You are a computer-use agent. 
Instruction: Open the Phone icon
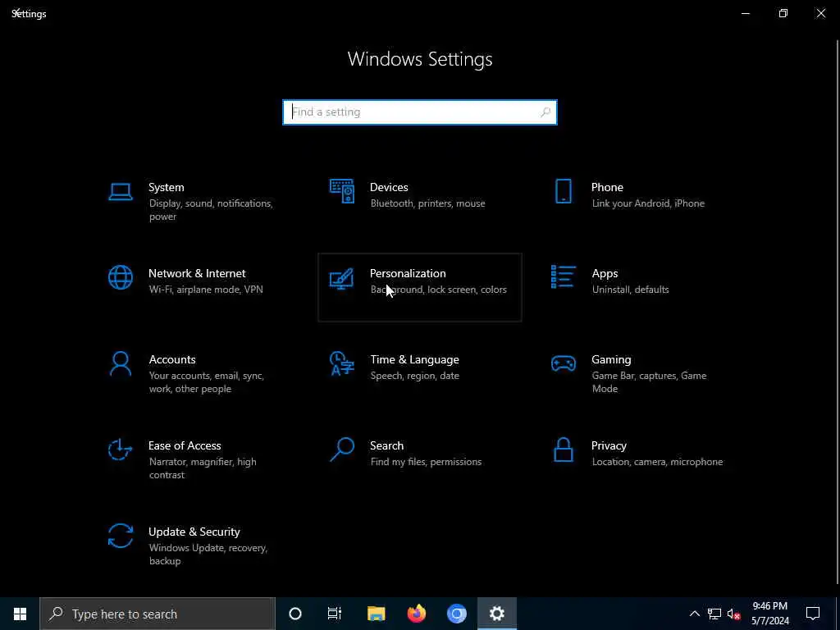point(563,191)
